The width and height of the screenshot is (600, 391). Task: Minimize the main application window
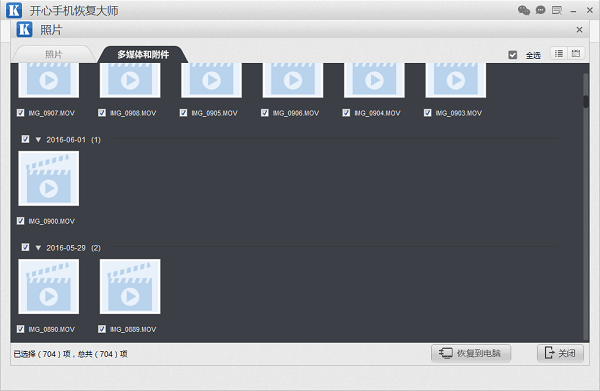click(x=573, y=11)
